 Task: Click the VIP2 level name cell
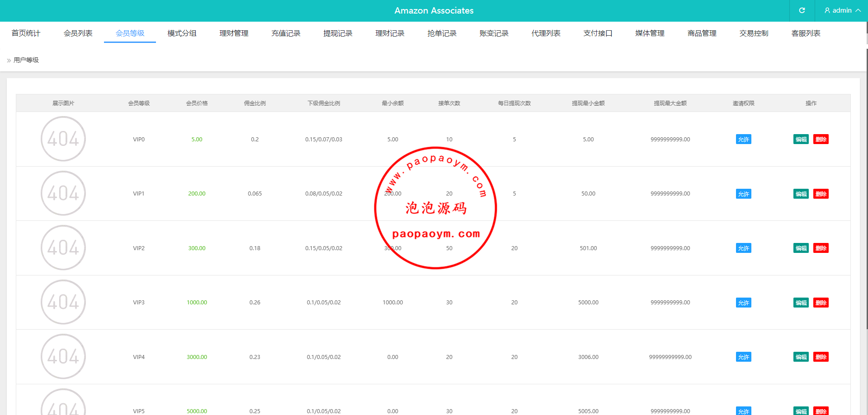139,248
